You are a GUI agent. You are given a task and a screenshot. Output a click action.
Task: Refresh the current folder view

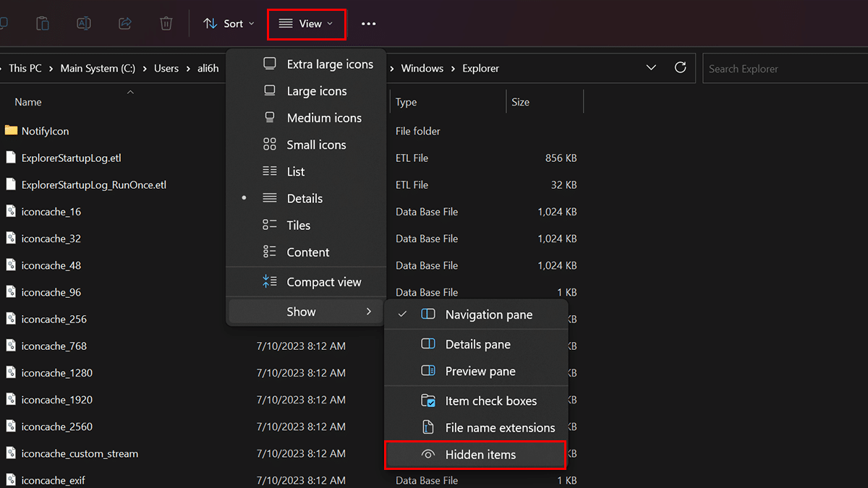coord(680,68)
